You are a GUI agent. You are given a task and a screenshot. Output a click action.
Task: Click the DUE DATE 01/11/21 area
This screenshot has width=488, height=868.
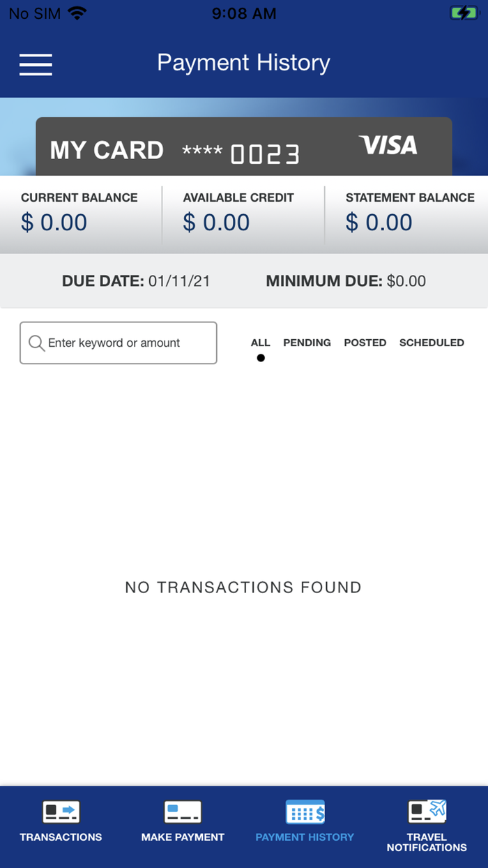tap(137, 280)
